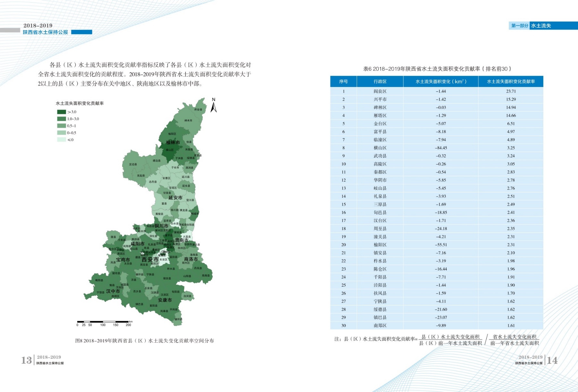Click the 0.5–1 legend color box
The width and height of the screenshot is (578, 392).
[x=61, y=126]
